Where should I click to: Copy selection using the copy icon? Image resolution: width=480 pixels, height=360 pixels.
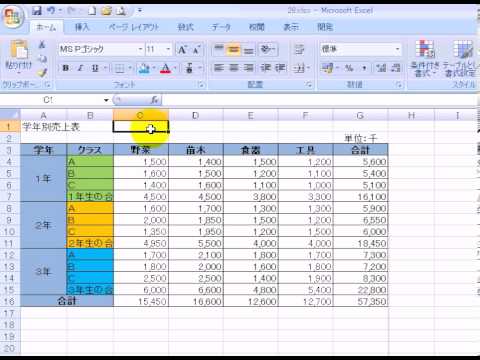42,59
